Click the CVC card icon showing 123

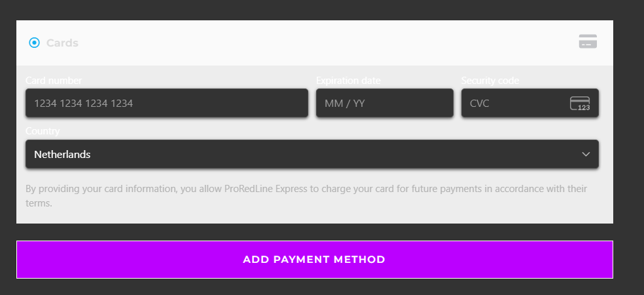point(580,104)
